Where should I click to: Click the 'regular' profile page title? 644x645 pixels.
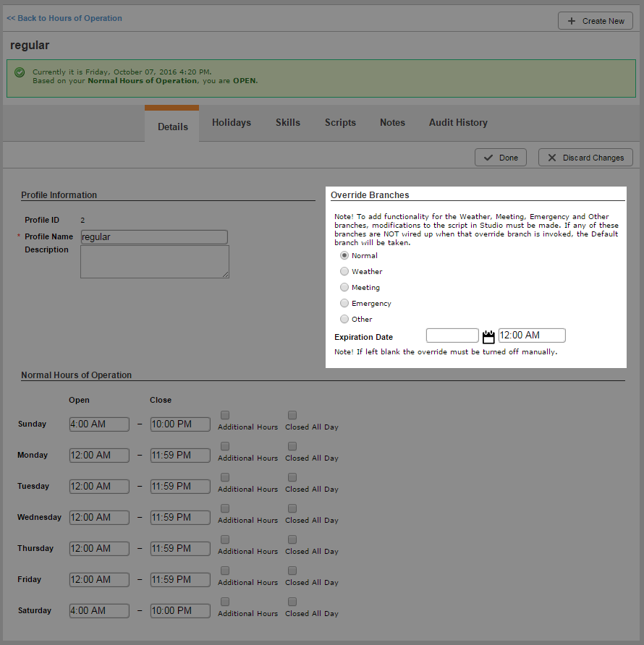(30, 46)
